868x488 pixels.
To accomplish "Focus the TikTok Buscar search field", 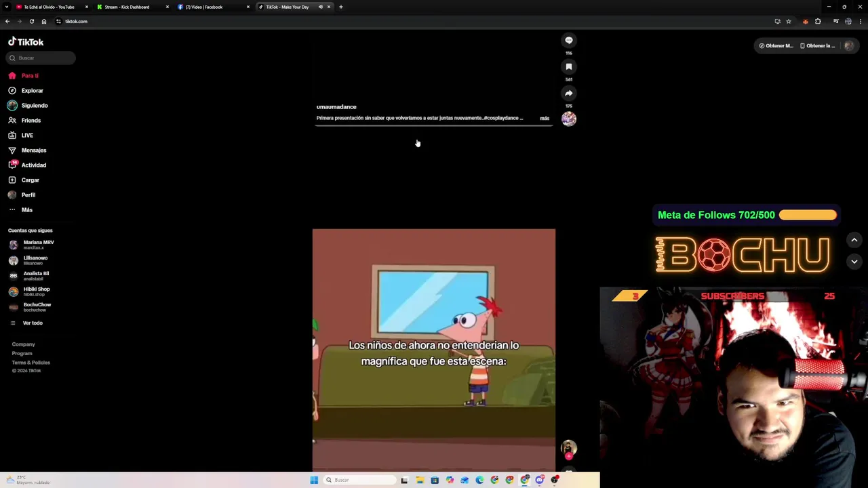I will click(x=41, y=58).
